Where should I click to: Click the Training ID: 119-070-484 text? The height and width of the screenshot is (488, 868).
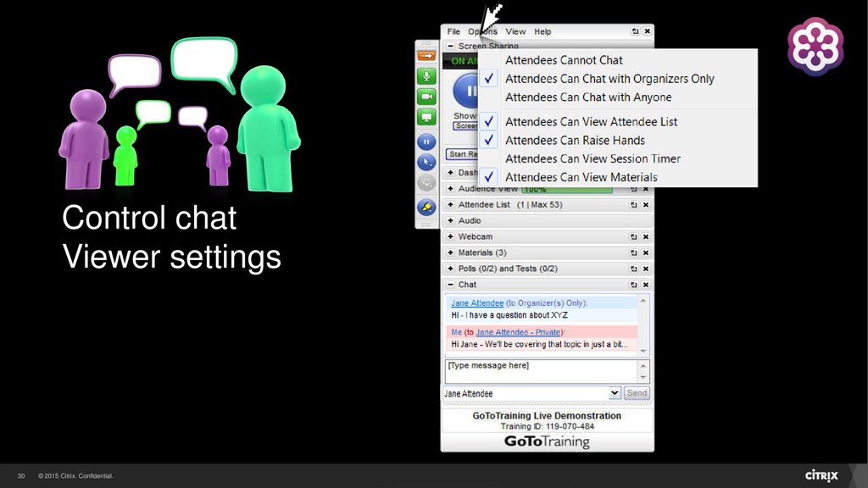(547, 427)
